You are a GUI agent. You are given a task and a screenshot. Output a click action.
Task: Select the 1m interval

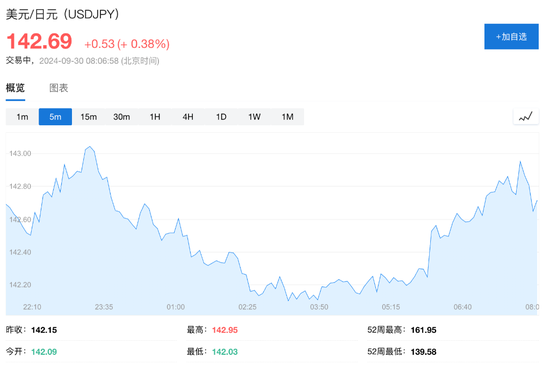[22, 117]
